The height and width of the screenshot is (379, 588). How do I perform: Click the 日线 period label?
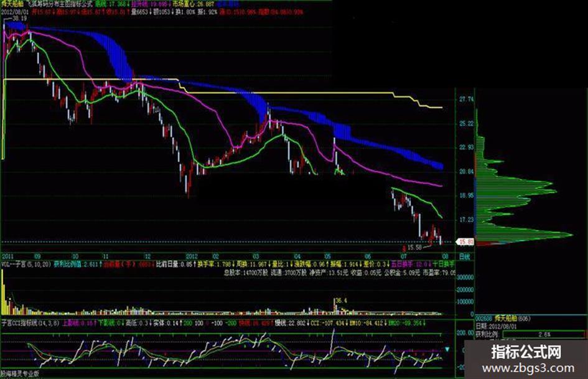(x=464, y=256)
